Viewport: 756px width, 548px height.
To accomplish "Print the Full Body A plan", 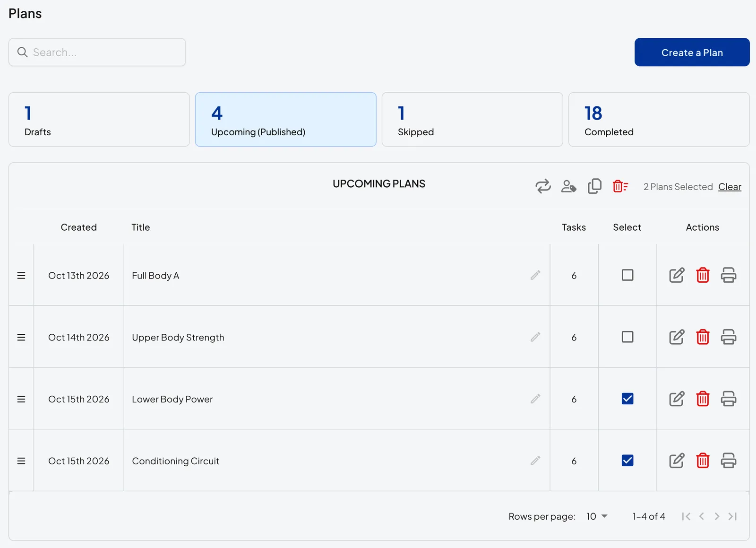I will coord(728,275).
